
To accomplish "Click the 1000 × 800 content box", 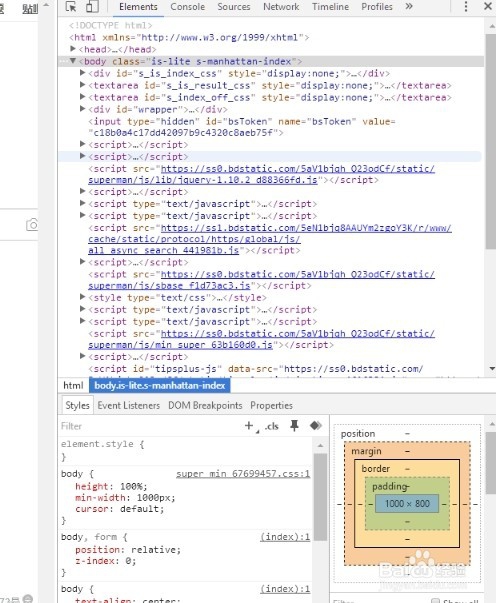I will 407,503.
